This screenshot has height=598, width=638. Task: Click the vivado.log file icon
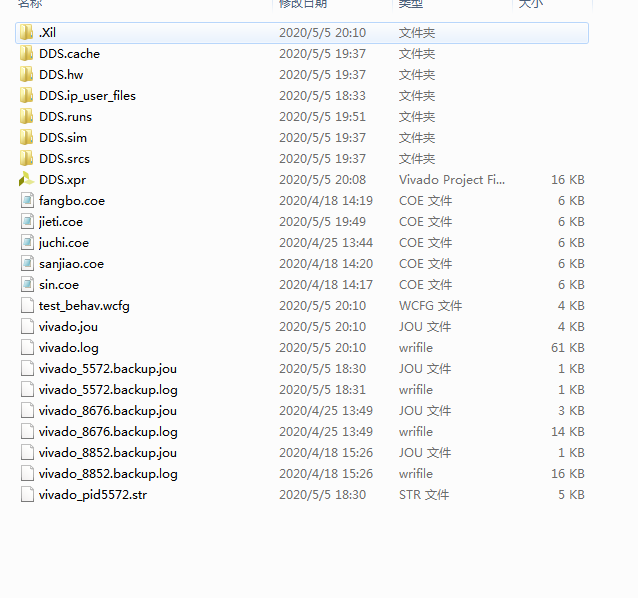point(27,348)
